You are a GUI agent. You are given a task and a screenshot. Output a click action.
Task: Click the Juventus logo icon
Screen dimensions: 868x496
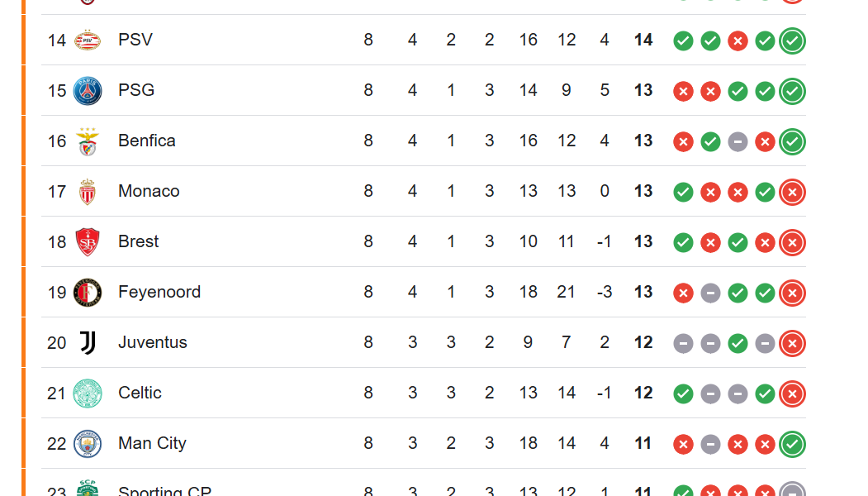[88, 343]
